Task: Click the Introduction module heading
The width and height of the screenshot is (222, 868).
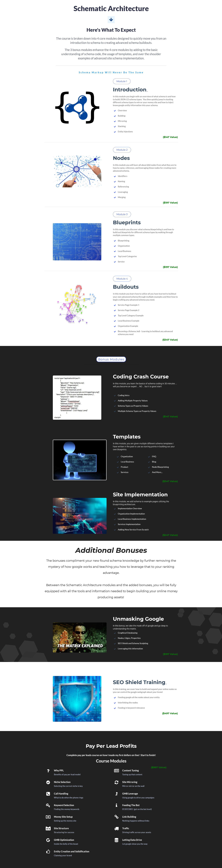Action: pos(130,90)
